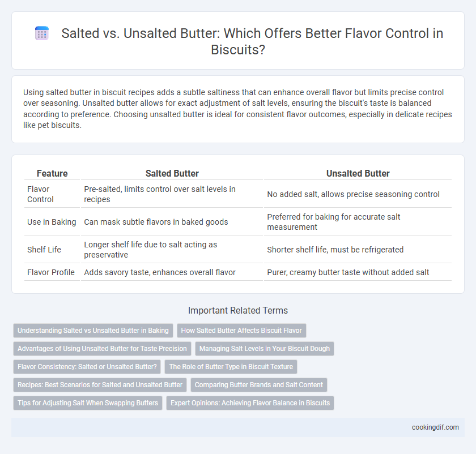Viewport: 476px width, 454px height.
Task: Click the 'Important Related Terms' heading
Action: coord(238,310)
